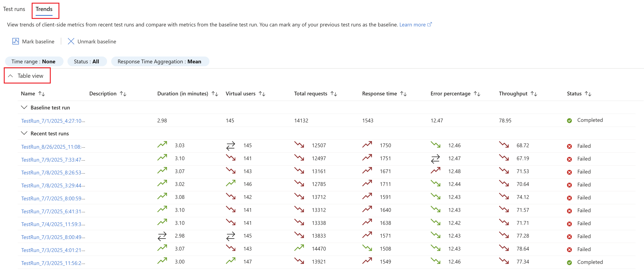Click Completed icon for TestRun_7/3/2025_11:56
This screenshot has height=270, width=644.
(x=569, y=262)
